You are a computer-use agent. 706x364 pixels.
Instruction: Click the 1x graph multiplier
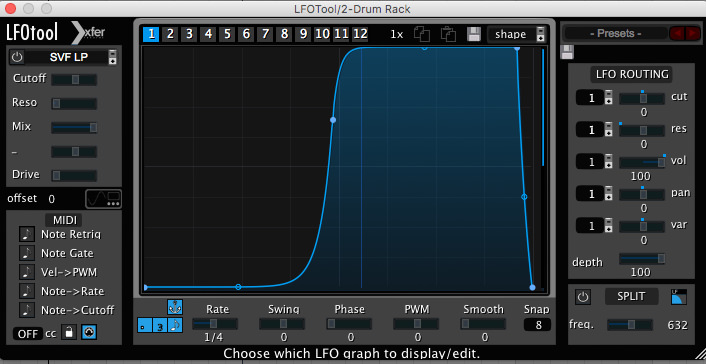397,35
